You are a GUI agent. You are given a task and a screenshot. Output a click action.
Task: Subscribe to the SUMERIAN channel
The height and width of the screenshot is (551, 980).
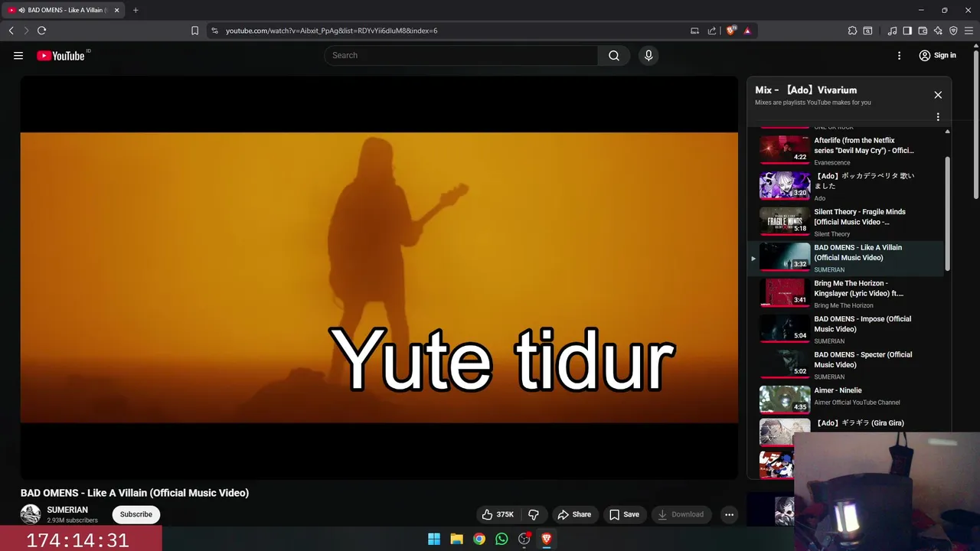click(x=136, y=514)
